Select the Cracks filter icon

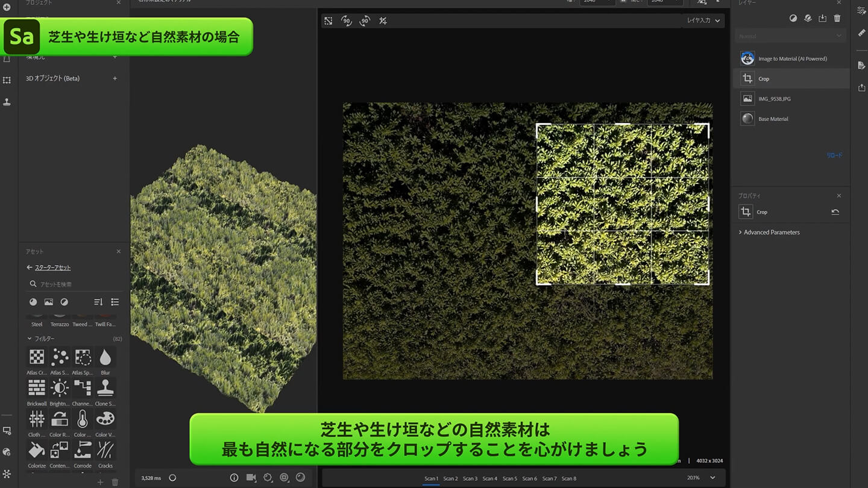point(105,450)
